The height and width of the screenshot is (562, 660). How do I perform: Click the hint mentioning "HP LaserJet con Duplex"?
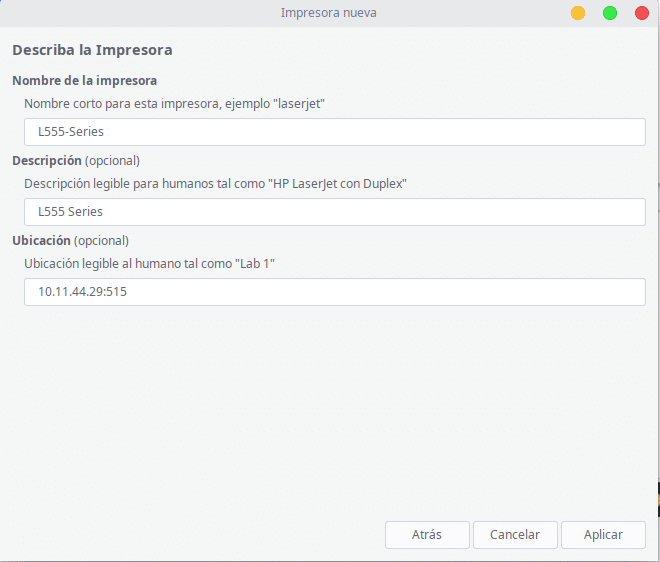(x=216, y=183)
